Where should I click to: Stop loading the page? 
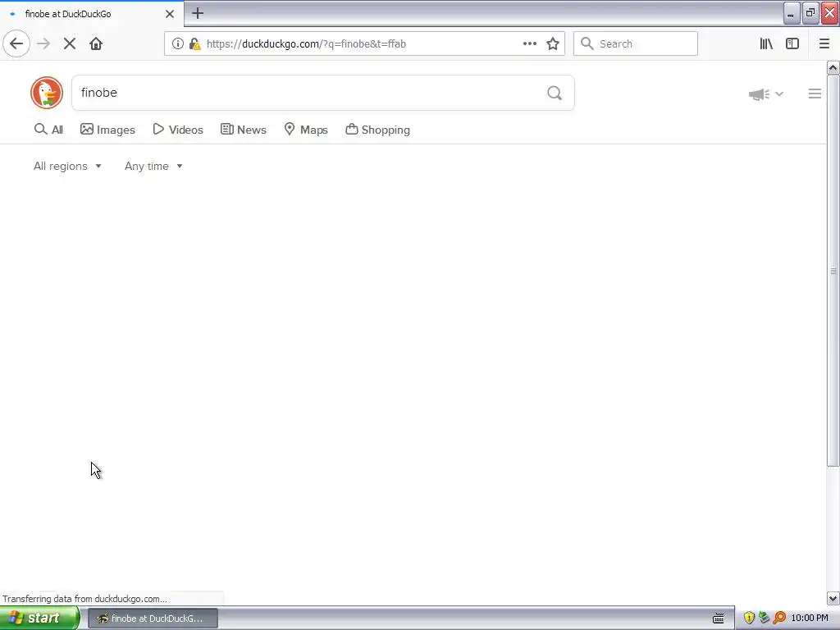coord(70,43)
